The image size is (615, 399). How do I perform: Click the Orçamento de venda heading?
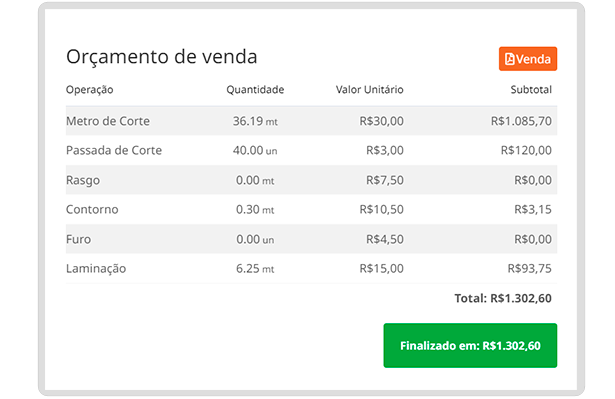pos(162,57)
